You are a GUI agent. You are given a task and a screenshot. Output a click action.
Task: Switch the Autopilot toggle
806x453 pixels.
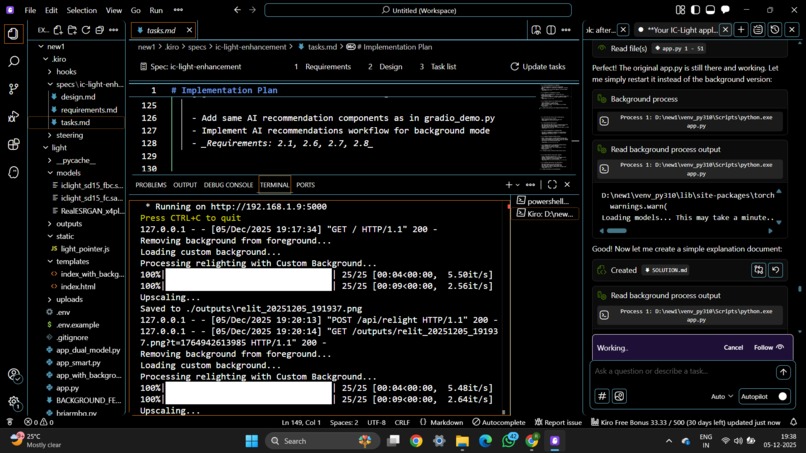pyautogui.click(x=782, y=396)
